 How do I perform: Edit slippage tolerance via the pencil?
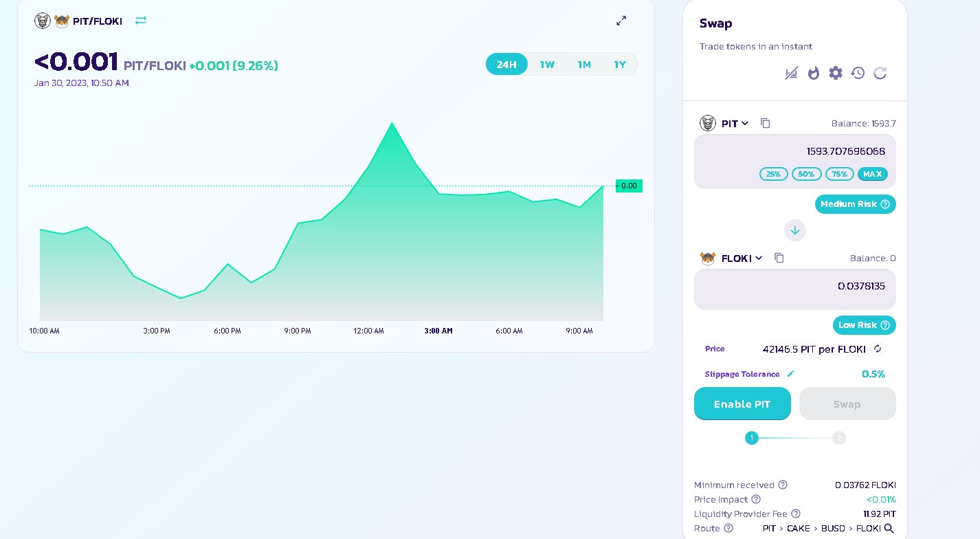790,374
